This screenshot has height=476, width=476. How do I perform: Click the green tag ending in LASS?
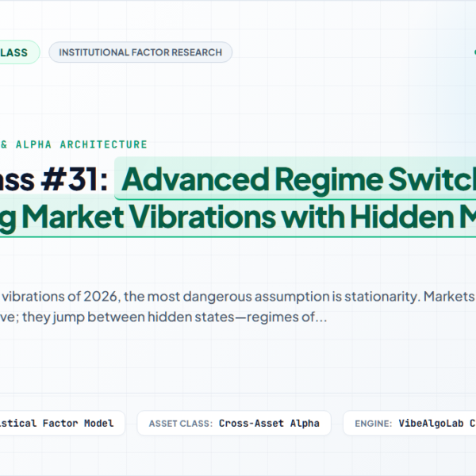tap(18, 52)
